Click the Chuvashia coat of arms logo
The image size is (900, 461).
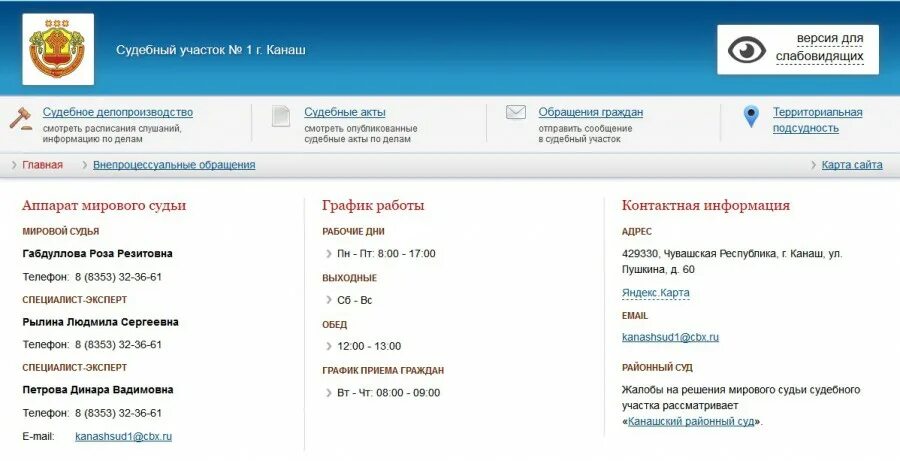tap(58, 49)
